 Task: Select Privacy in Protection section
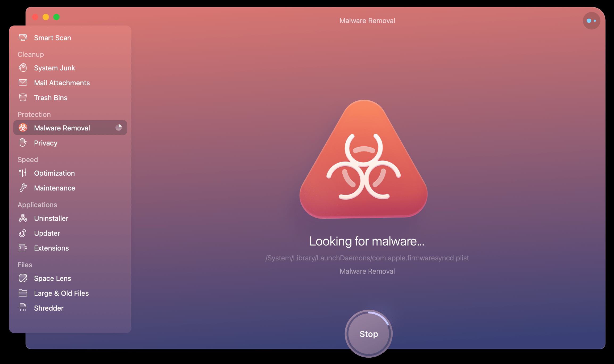tap(45, 143)
